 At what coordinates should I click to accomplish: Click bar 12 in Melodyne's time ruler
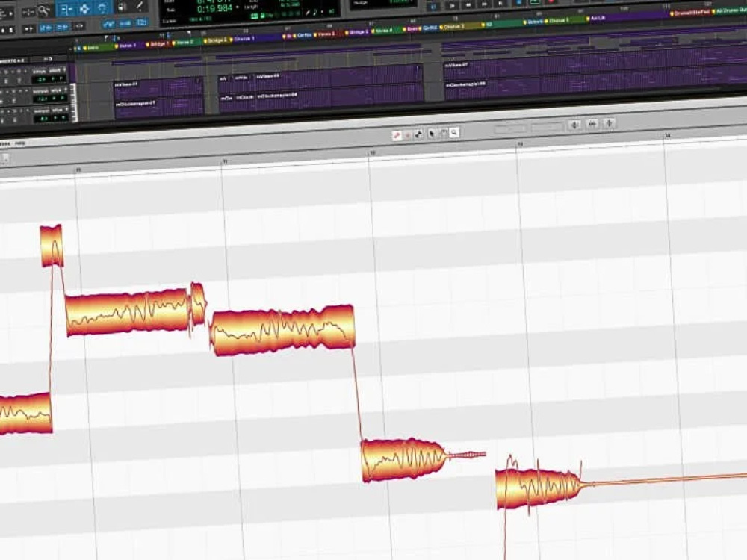(373, 153)
